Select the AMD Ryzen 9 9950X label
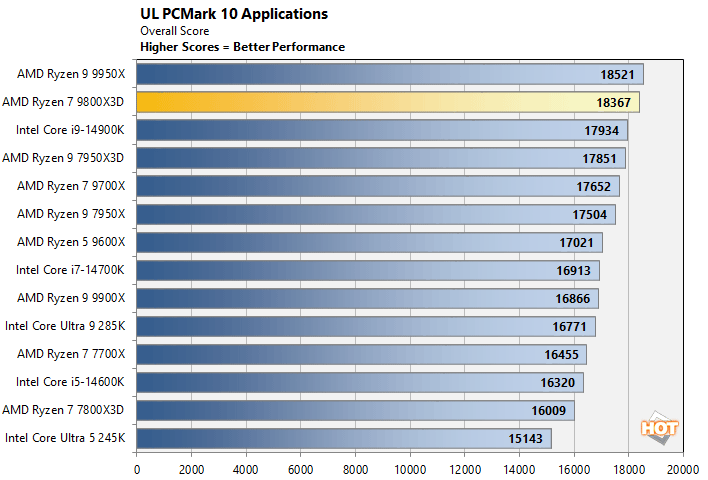 (x=71, y=74)
